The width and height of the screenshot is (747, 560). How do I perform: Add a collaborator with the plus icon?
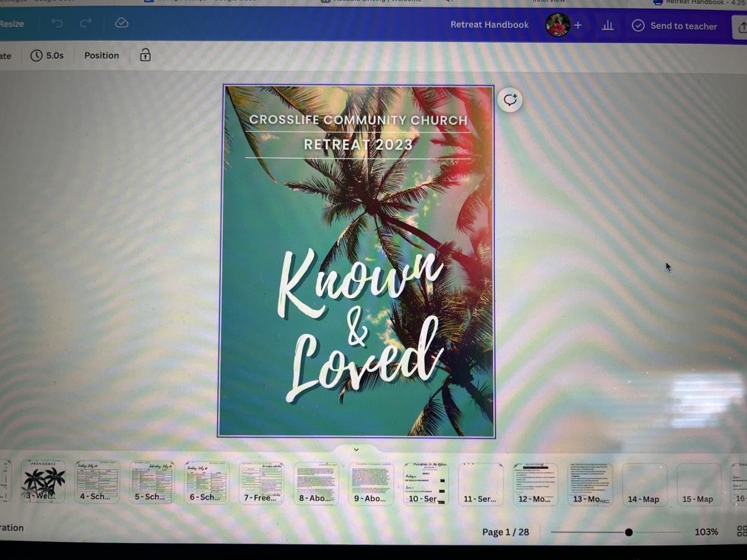click(578, 25)
